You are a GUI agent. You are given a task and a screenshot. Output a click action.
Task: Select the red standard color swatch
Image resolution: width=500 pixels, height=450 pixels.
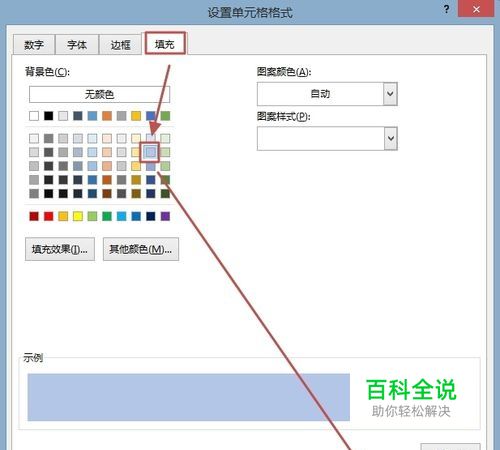[x=49, y=216]
